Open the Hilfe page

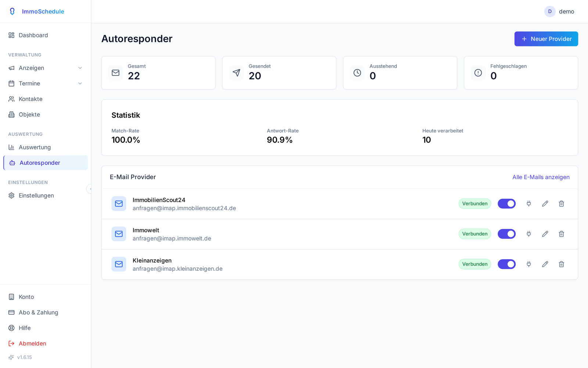coord(46,328)
